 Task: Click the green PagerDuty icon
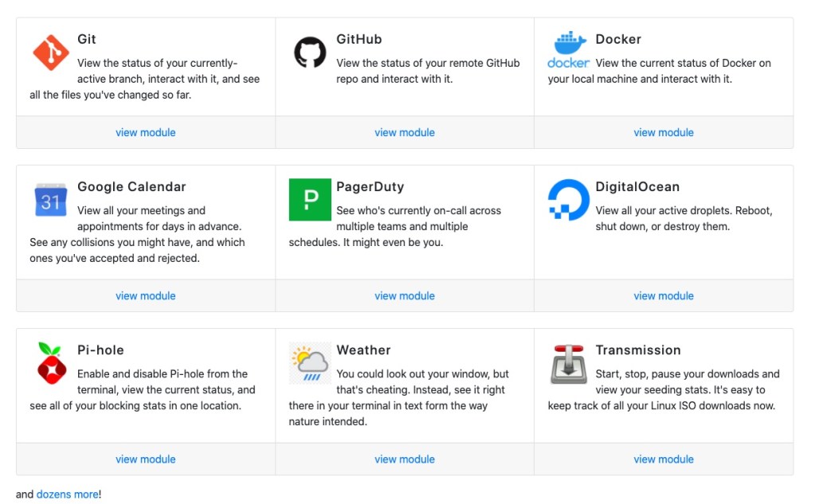(310, 200)
